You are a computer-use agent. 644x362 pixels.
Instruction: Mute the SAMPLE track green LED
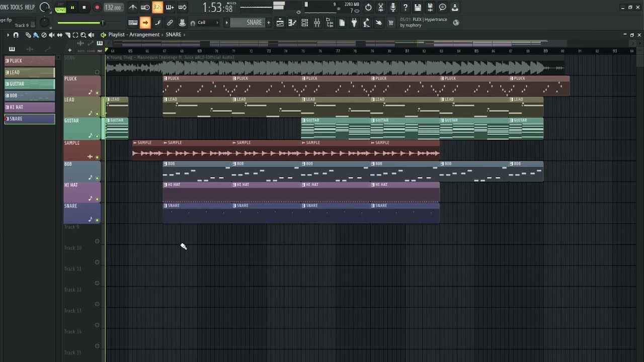coord(97,157)
